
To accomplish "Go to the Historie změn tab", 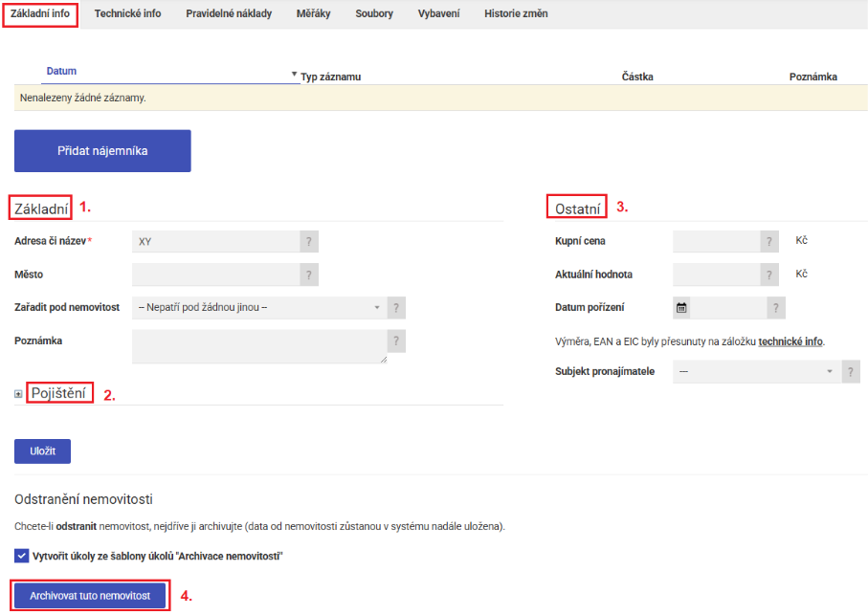I will [516, 14].
